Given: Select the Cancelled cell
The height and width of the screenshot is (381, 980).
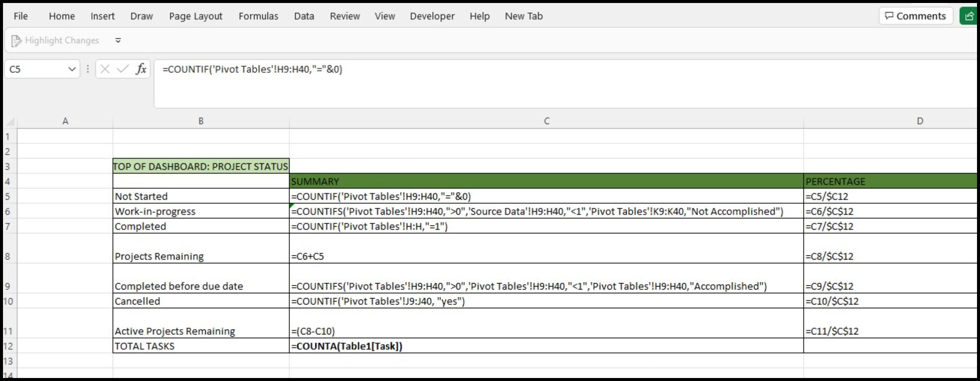Looking at the screenshot, I should [201, 301].
